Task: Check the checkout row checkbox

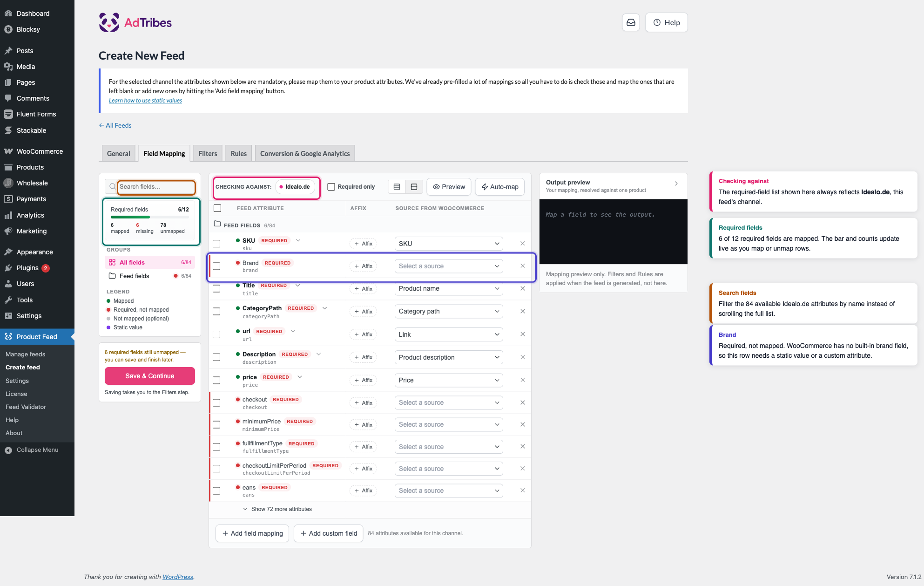Action: click(216, 402)
